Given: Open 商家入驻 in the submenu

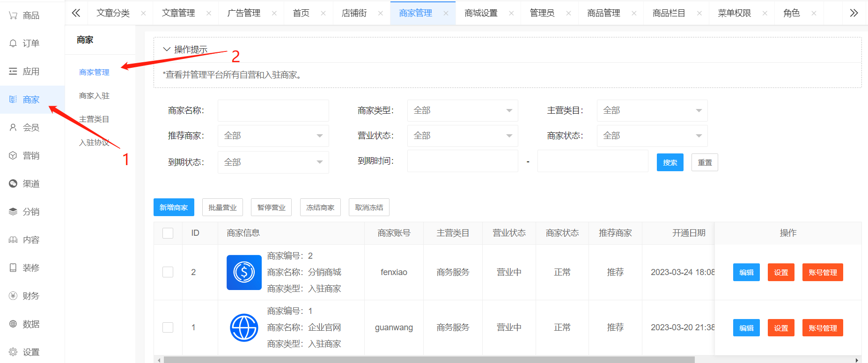Looking at the screenshot, I should tap(94, 96).
